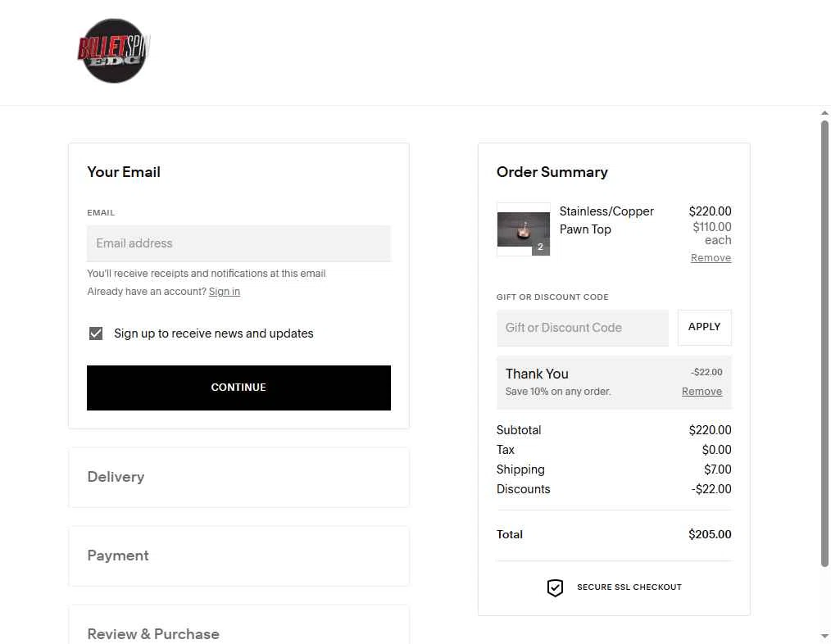Click the Secure SSL Checkout shield icon
The width and height of the screenshot is (831, 644).
coord(555,587)
